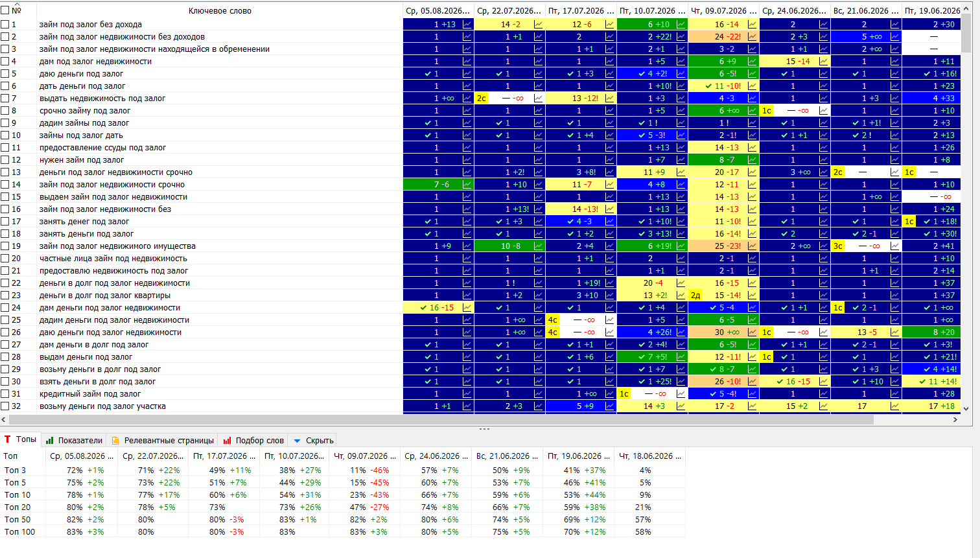Check the box for keyword row 5
980x558 pixels.
[x=5, y=73]
